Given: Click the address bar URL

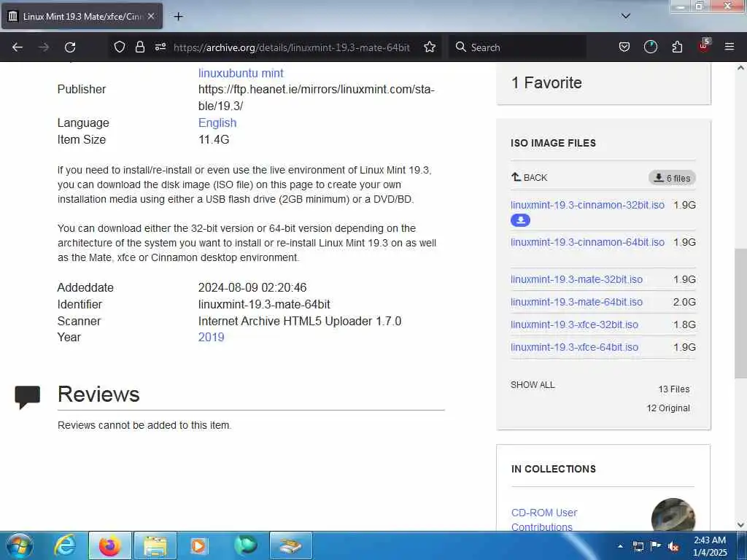Looking at the screenshot, I should click(292, 47).
